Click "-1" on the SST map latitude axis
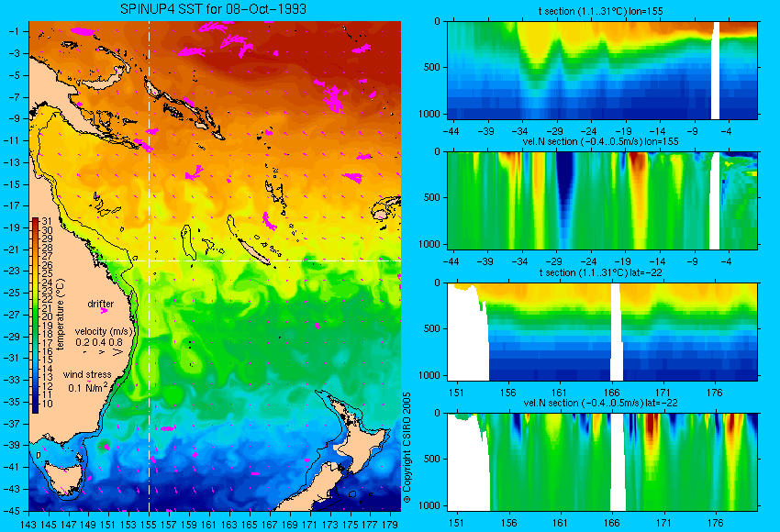The image size is (780, 532). [14, 31]
